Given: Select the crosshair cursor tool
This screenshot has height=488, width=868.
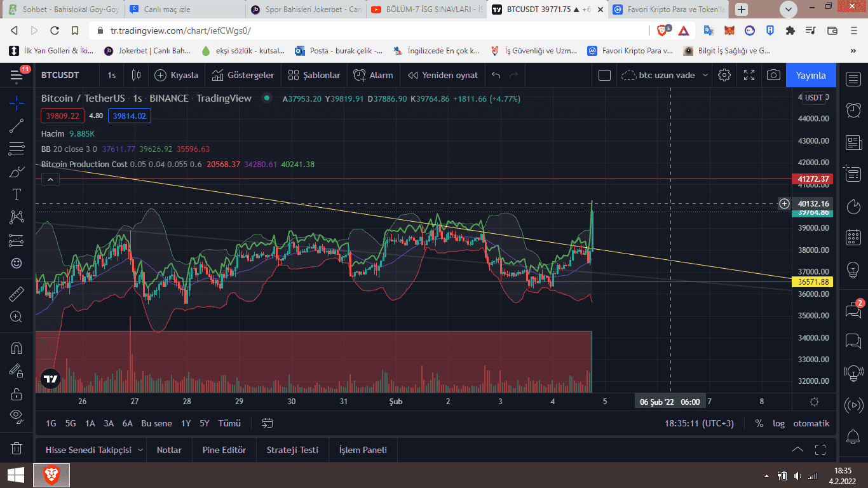Looking at the screenshot, I should pos(17,102).
